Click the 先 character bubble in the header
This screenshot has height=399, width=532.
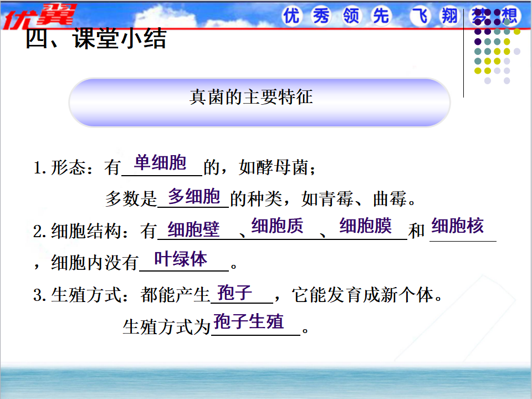pyautogui.click(x=381, y=16)
